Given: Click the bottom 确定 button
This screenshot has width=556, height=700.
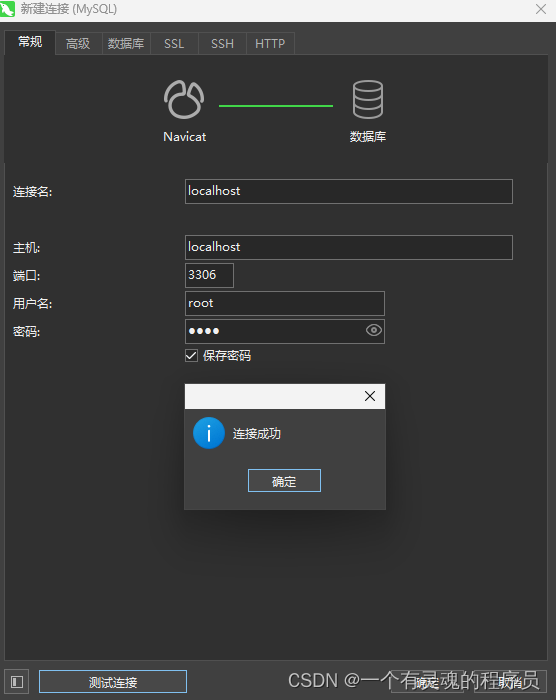Looking at the screenshot, I should pyautogui.click(x=426, y=682).
